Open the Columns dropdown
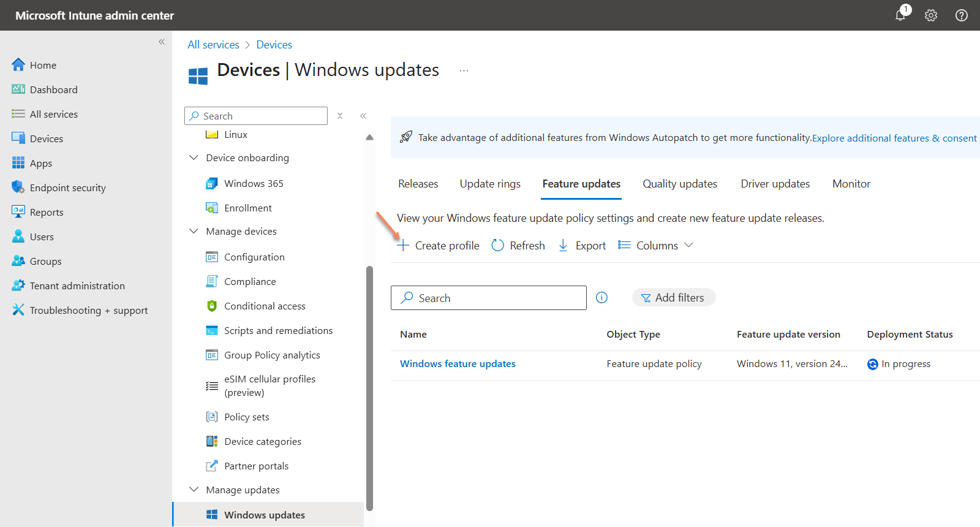Viewport: 980px width, 527px height. click(x=655, y=245)
